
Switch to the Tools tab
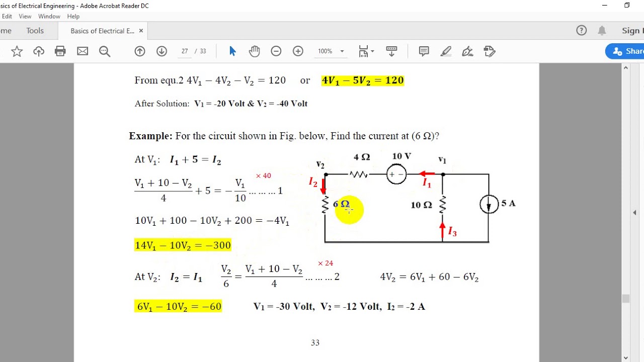pos(35,31)
